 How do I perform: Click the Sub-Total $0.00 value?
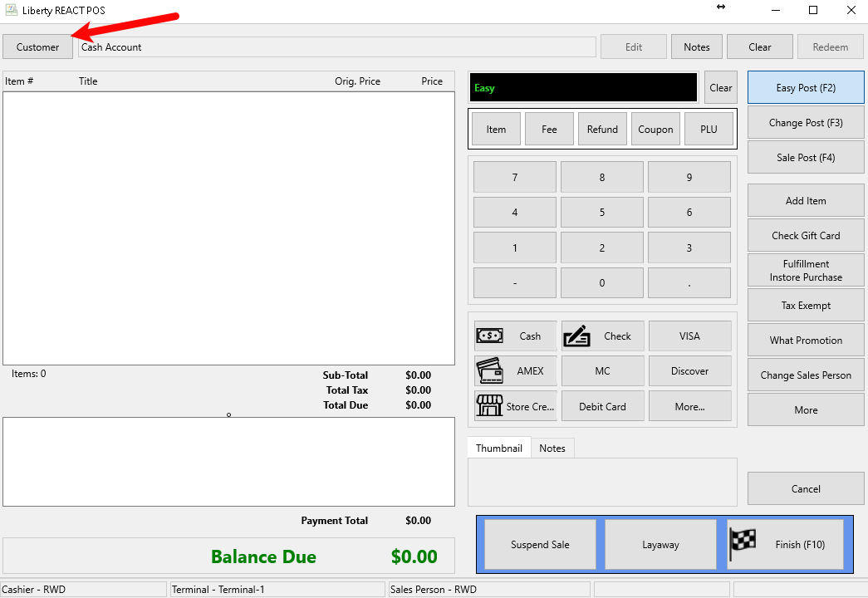(x=418, y=375)
